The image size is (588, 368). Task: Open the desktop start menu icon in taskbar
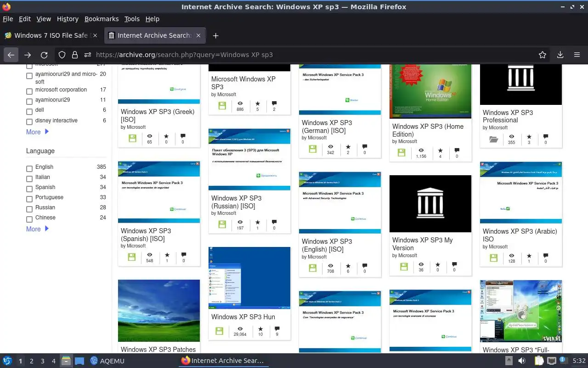point(7,361)
